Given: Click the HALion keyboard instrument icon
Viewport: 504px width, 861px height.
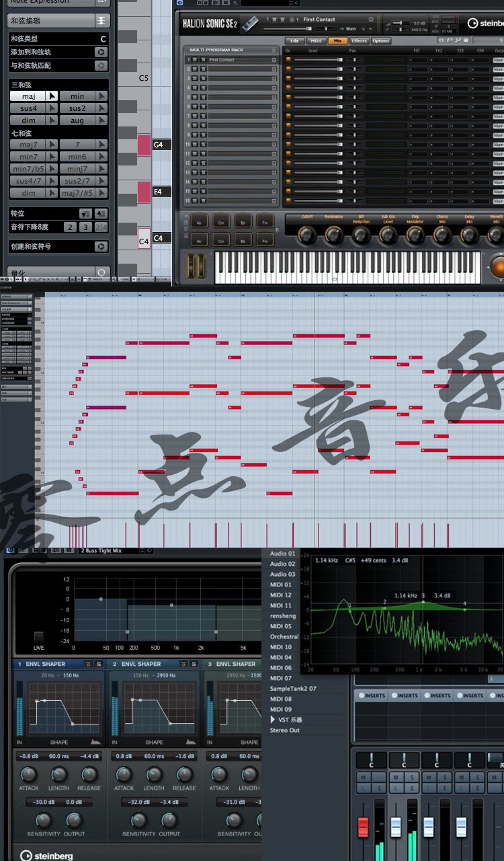Looking at the screenshot, I should 250,24.
